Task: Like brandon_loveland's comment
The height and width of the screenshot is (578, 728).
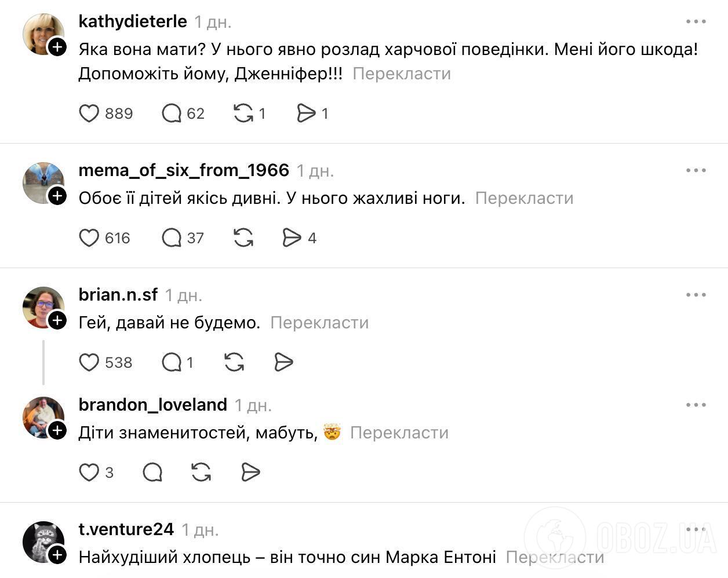Action: pyautogui.click(x=88, y=472)
